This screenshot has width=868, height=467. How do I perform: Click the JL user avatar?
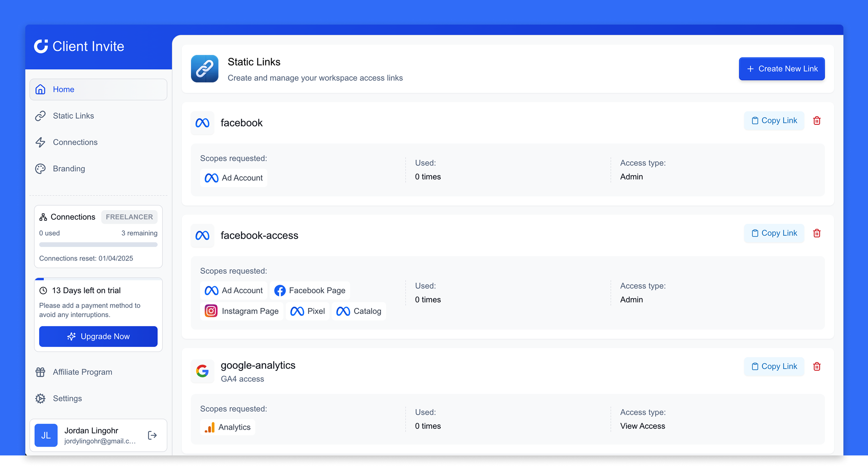pos(46,435)
